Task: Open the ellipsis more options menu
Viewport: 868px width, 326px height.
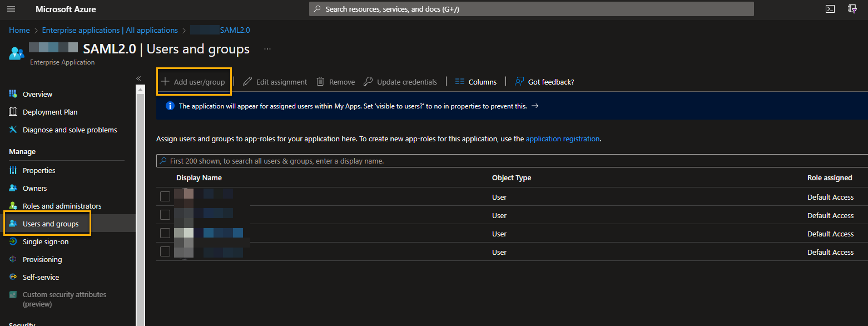Action: click(x=267, y=49)
